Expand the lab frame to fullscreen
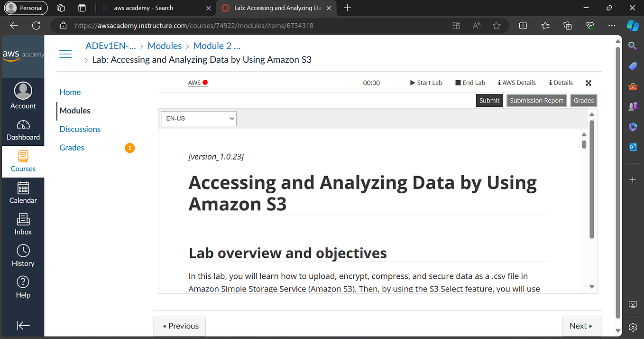The height and width of the screenshot is (339, 644). tap(588, 83)
